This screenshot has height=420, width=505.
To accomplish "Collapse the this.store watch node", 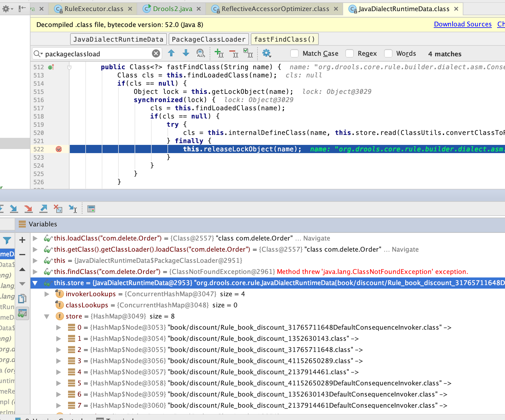I will [35, 283].
